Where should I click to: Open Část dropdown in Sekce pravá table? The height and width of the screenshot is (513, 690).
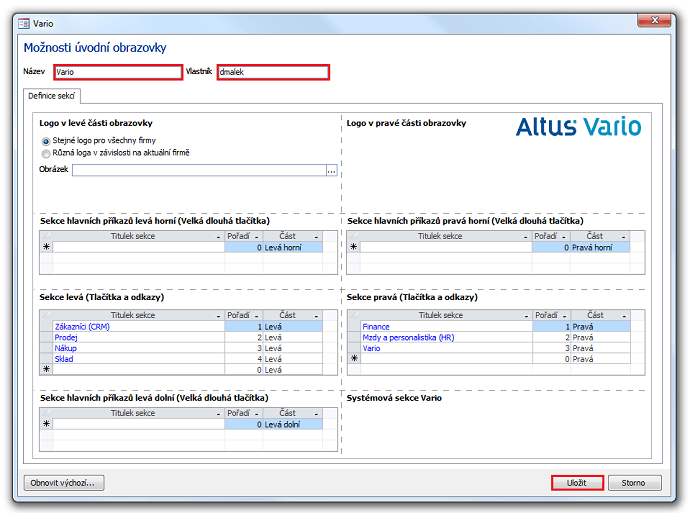tap(624, 316)
